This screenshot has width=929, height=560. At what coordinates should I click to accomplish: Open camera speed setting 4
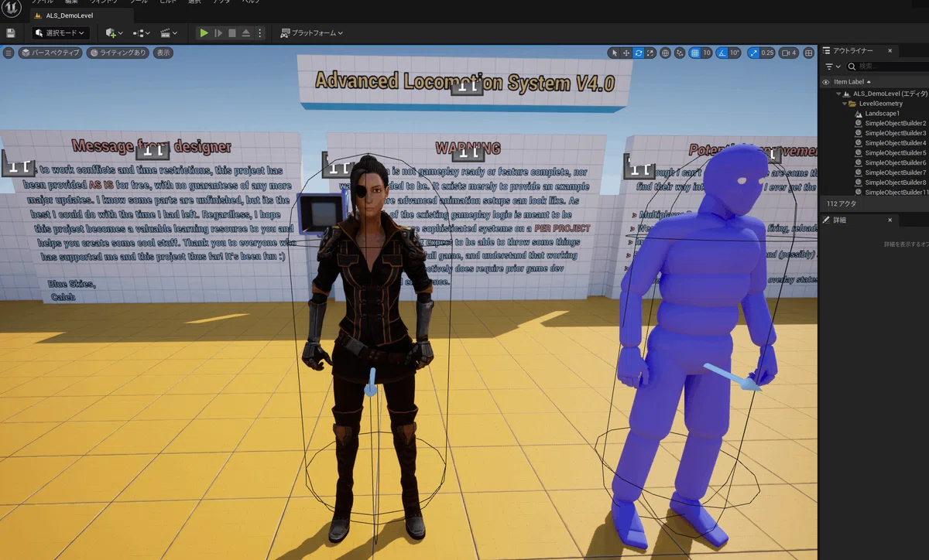[789, 53]
